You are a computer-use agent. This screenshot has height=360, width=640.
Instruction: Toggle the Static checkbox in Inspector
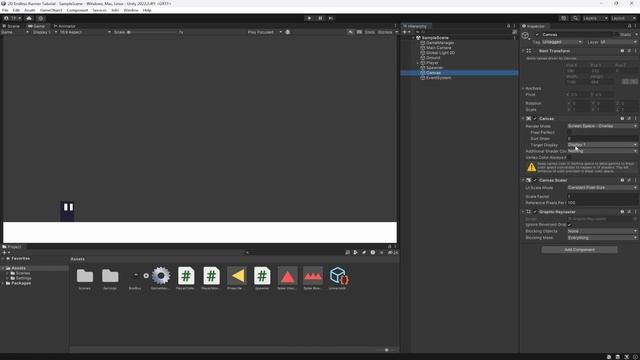(617, 34)
